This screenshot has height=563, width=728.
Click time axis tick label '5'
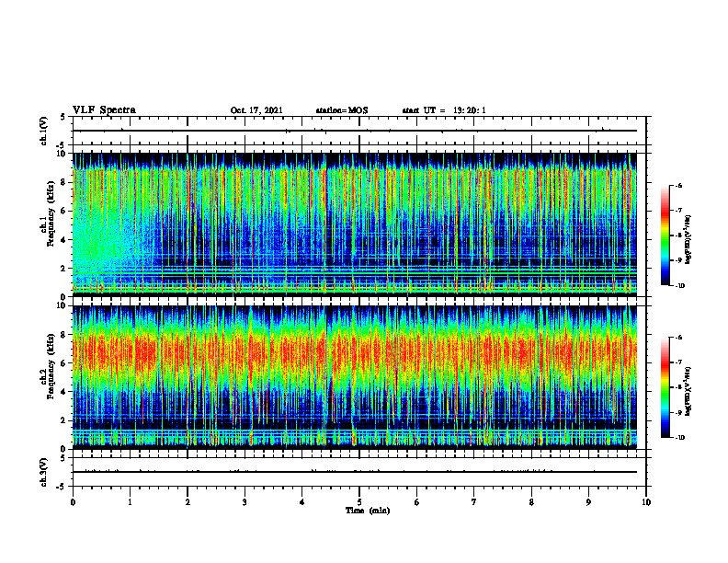pos(359,502)
